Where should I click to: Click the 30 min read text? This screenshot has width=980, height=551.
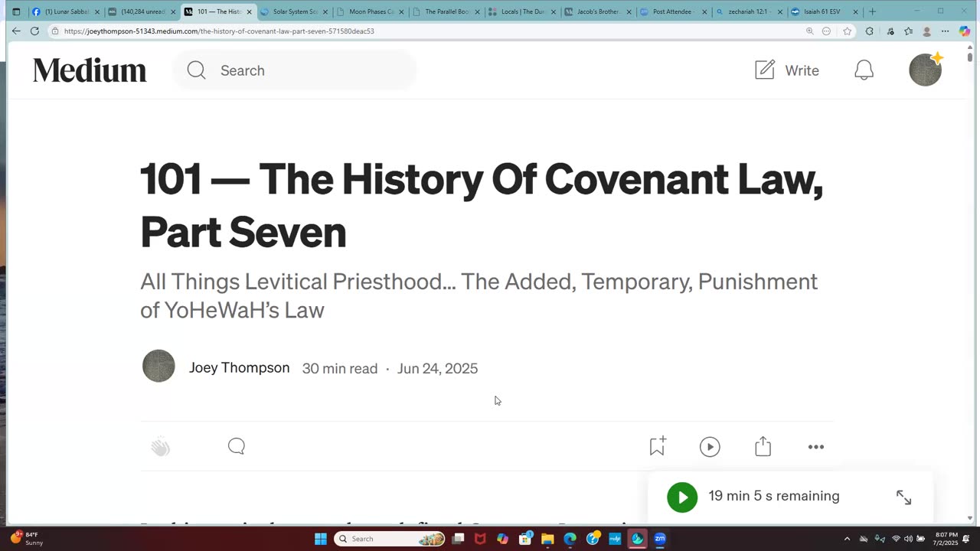[340, 368]
